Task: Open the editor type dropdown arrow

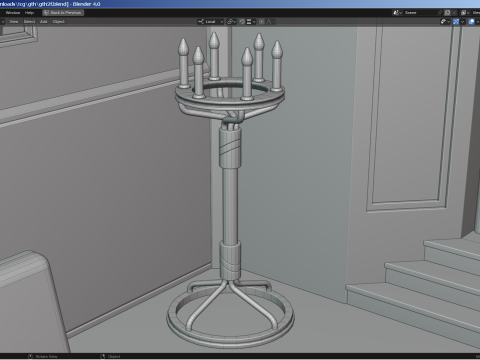Action: 3,22
